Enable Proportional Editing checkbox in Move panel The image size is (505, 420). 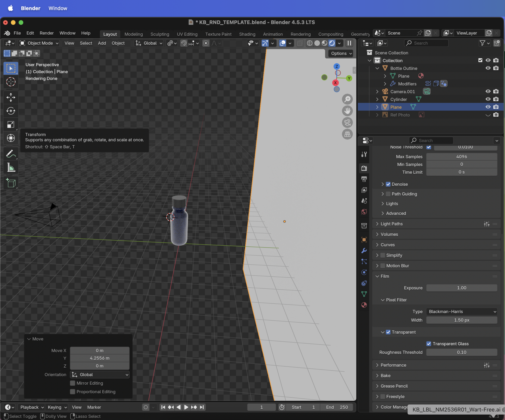[72, 392]
